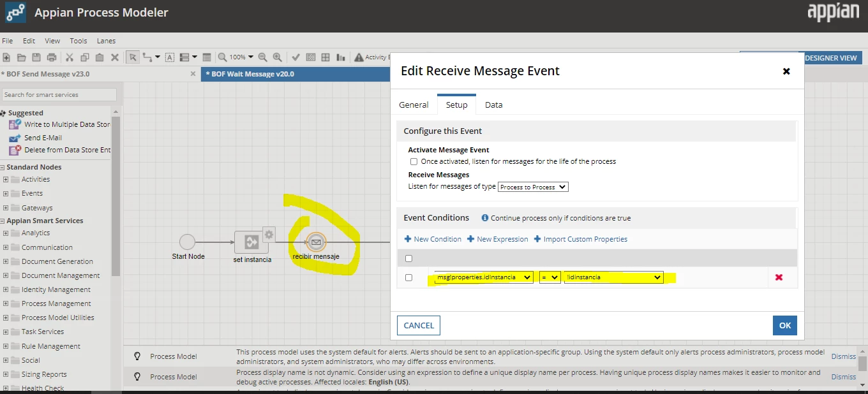Screen dimensions: 868x394
Task: Click the New Condition link
Action: (433, 239)
